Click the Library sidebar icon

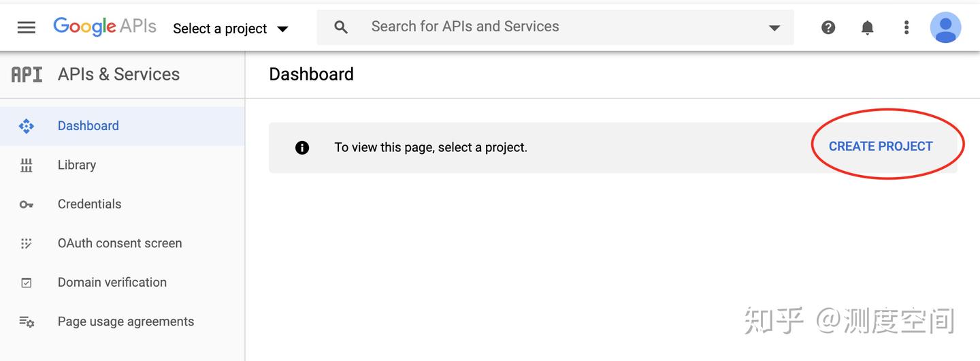pyautogui.click(x=27, y=165)
